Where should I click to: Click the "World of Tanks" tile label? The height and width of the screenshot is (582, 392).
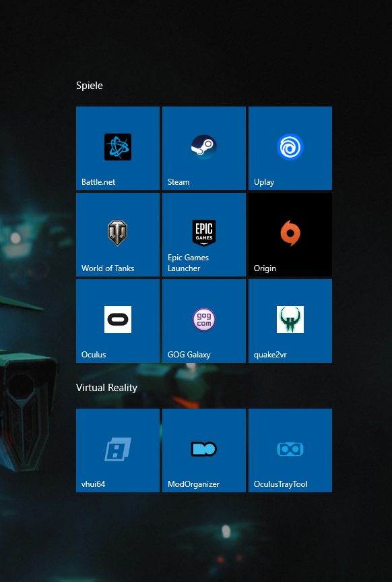(108, 268)
